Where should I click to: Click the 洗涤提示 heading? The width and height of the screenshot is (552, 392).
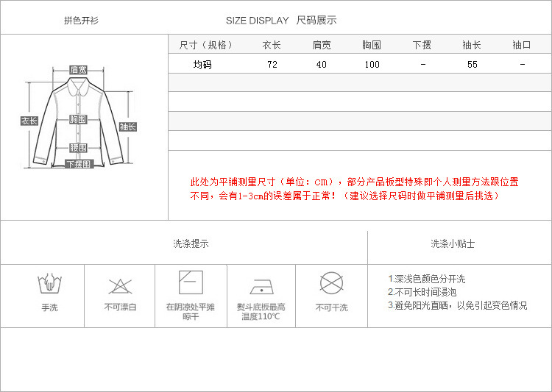point(191,243)
